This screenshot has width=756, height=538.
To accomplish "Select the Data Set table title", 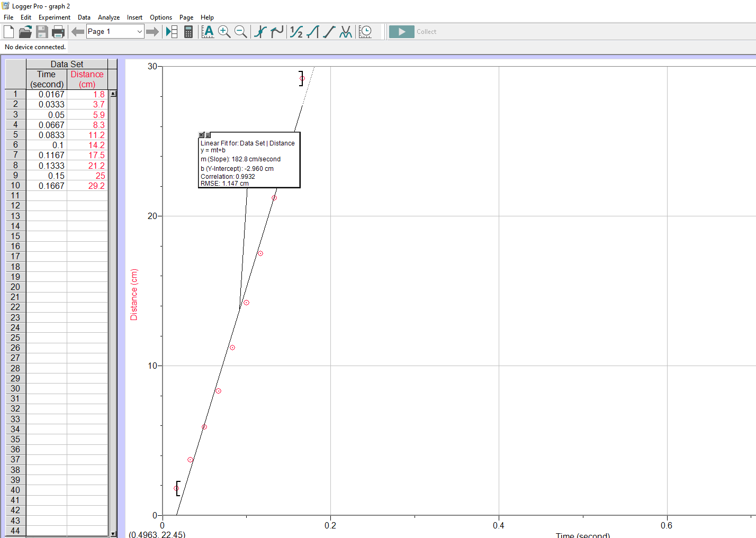I will click(67, 64).
